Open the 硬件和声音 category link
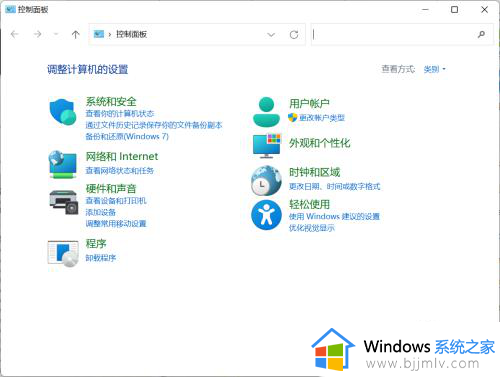The image size is (500, 377). coord(111,189)
